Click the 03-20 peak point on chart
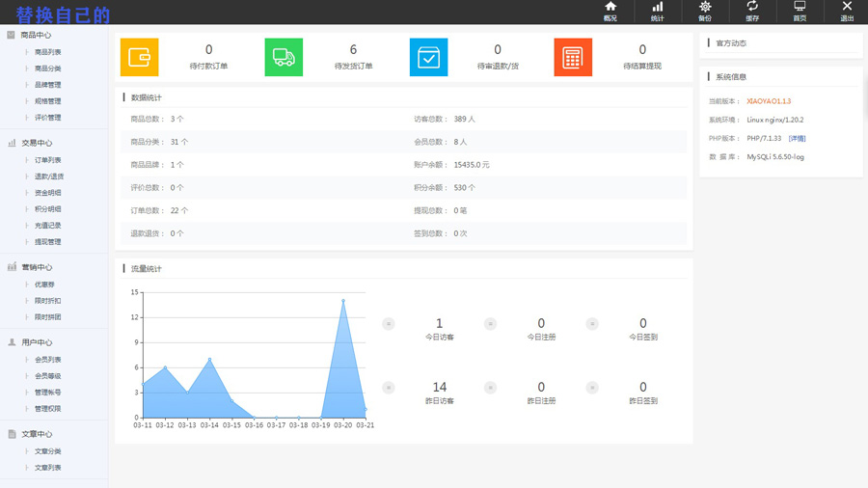This screenshot has height=488, width=868. point(342,301)
